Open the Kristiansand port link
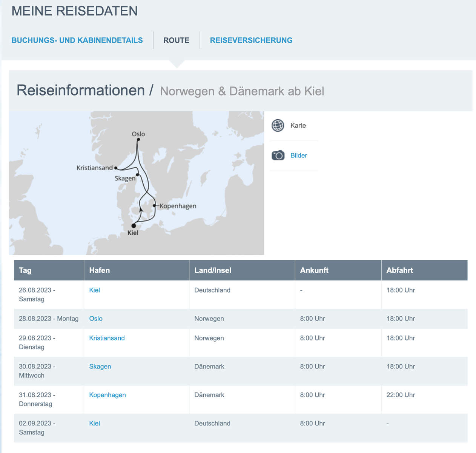476x453 pixels. [107, 338]
